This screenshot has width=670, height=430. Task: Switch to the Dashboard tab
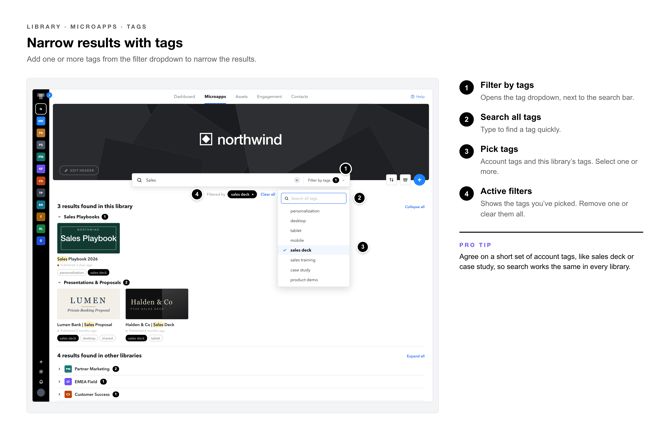point(184,97)
